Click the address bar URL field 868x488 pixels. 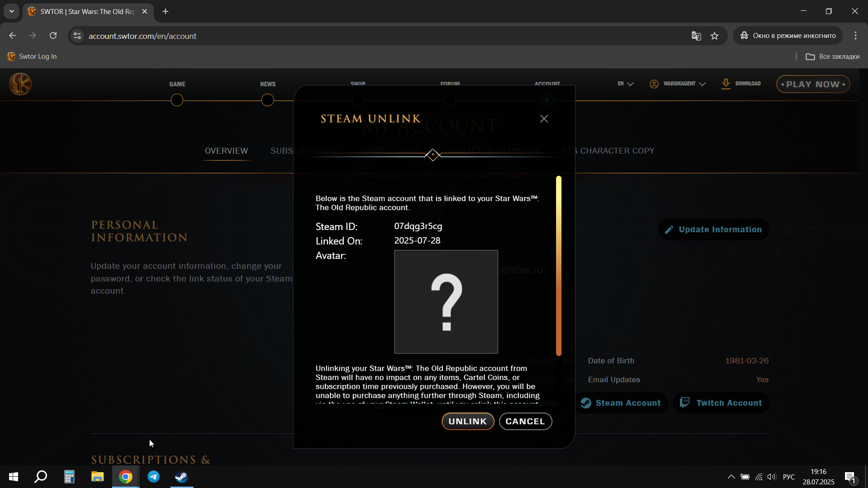point(384,36)
